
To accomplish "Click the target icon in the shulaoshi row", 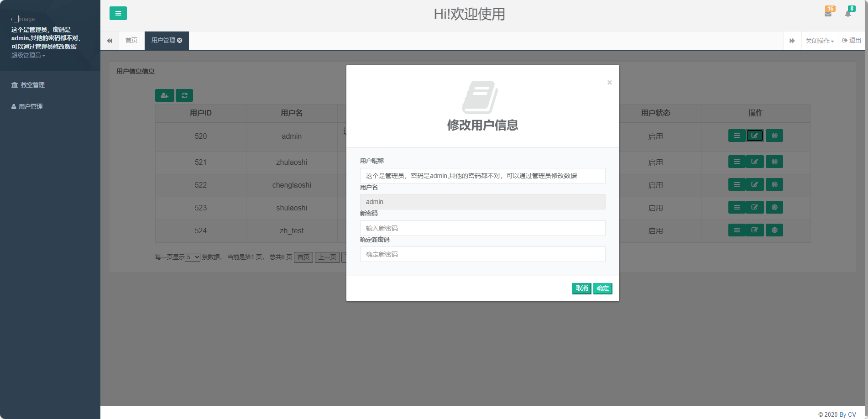I will (774, 207).
